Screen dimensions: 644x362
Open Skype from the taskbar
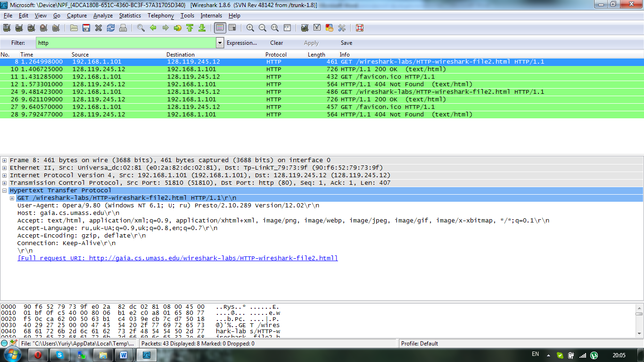tap(60, 355)
